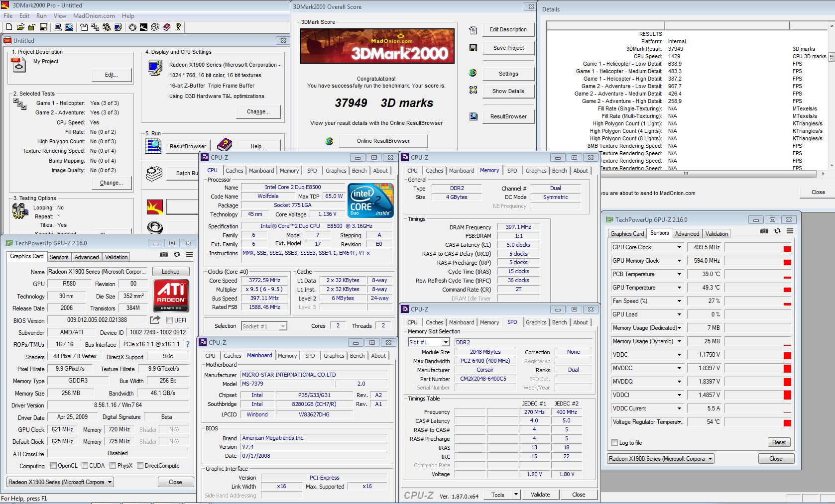Click the Intel Core 2 Duo logo

click(x=370, y=201)
